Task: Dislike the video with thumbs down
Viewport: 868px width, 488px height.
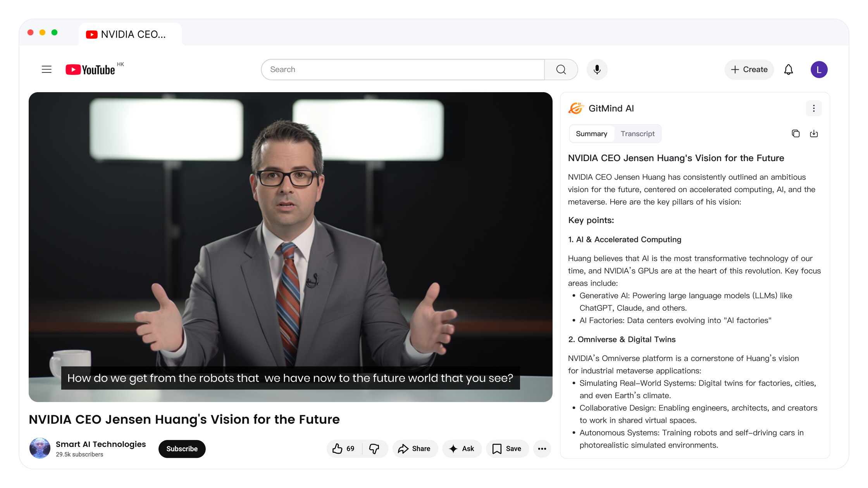Action: (374, 448)
